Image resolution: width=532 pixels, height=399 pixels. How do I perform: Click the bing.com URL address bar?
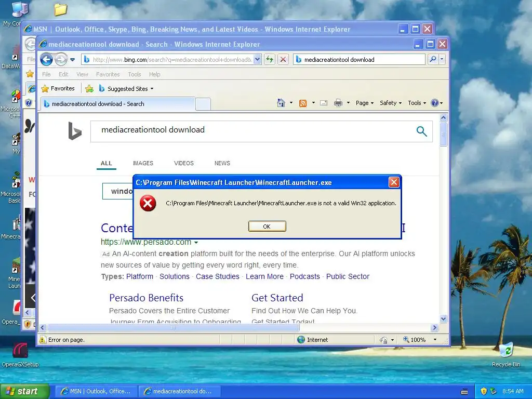(167, 60)
